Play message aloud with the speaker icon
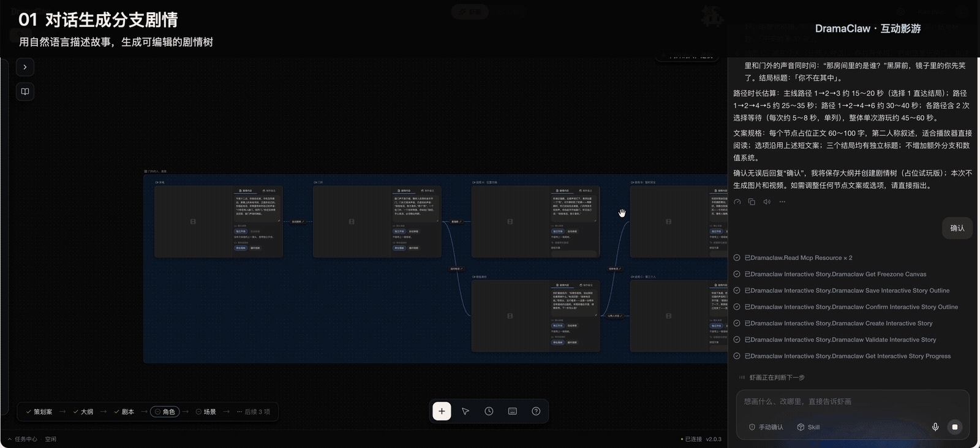The height and width of the screenshot is (448, 980). pyautogui.click(x=767, y=202)
